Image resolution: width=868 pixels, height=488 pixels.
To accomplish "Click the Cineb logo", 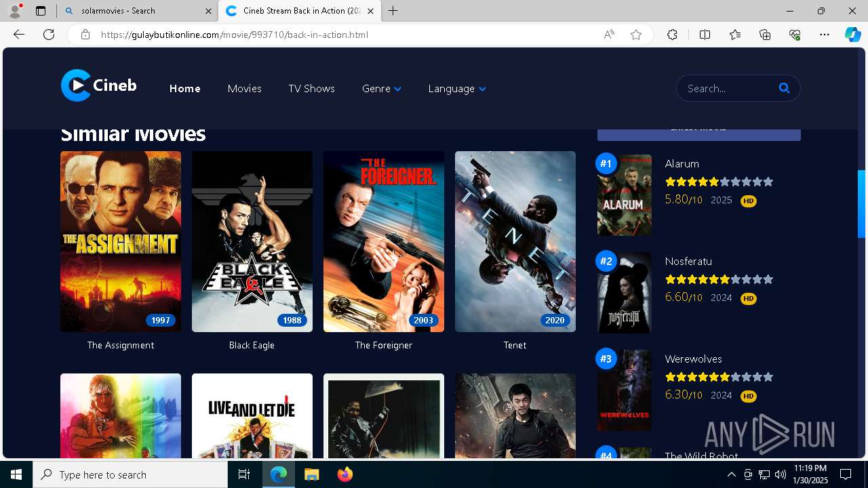I will point(99,85).
